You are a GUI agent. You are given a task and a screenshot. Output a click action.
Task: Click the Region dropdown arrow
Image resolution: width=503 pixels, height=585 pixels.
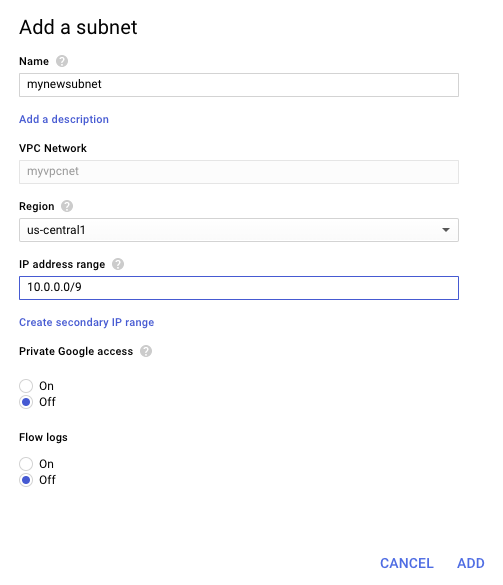point(446,230)
